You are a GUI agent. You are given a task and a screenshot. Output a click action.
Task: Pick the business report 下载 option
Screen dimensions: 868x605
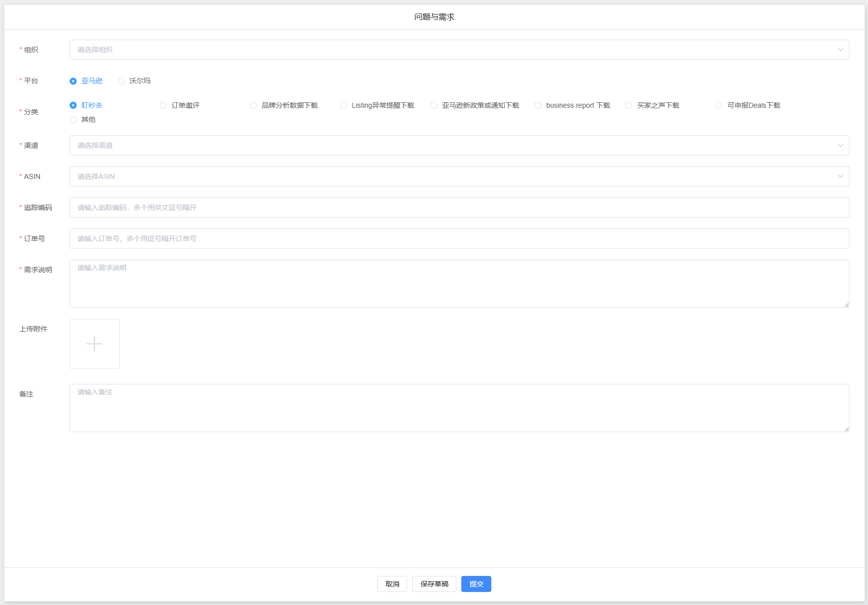(538, 105)
